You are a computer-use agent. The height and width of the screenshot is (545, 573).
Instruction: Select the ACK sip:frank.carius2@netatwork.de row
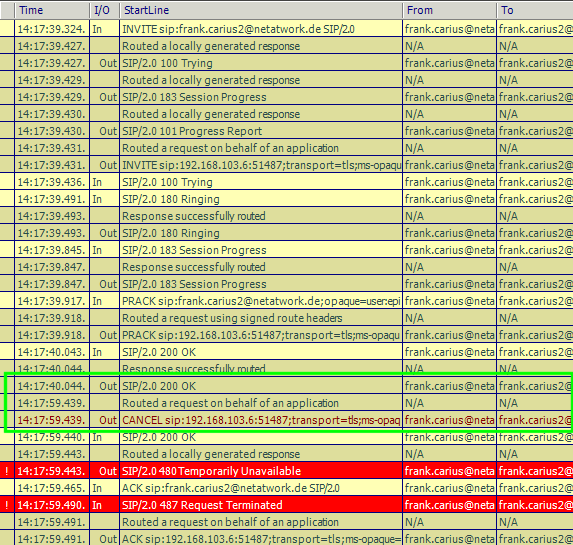[x=286, y=488]
